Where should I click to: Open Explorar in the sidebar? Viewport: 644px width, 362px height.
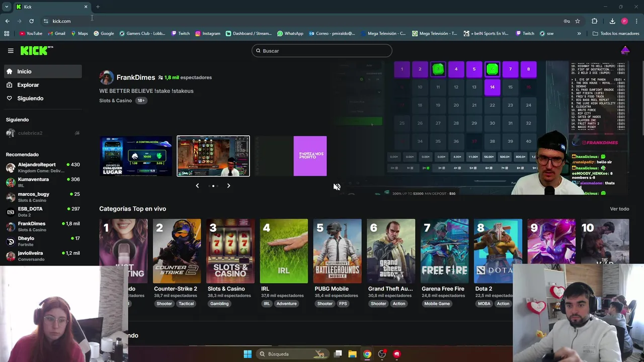42,85
